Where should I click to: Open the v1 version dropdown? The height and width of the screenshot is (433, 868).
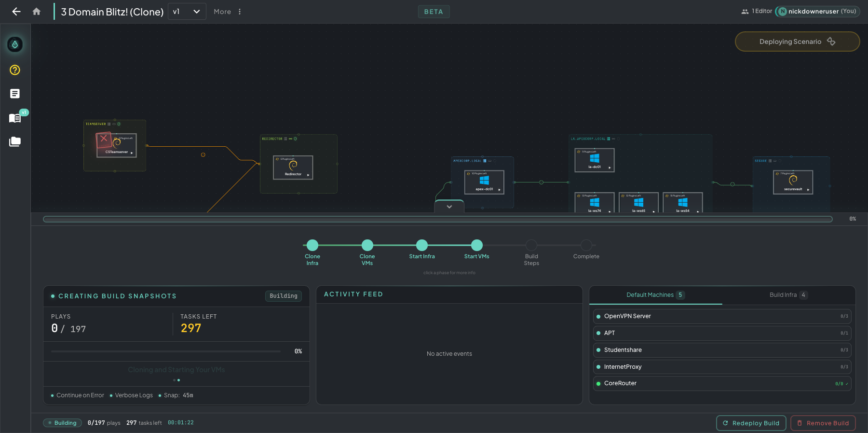(x=187, y=12)
